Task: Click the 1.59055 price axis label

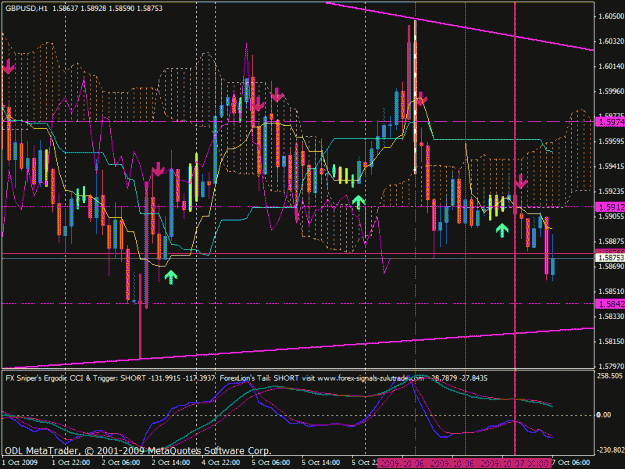Action: (x=611, y=216)
